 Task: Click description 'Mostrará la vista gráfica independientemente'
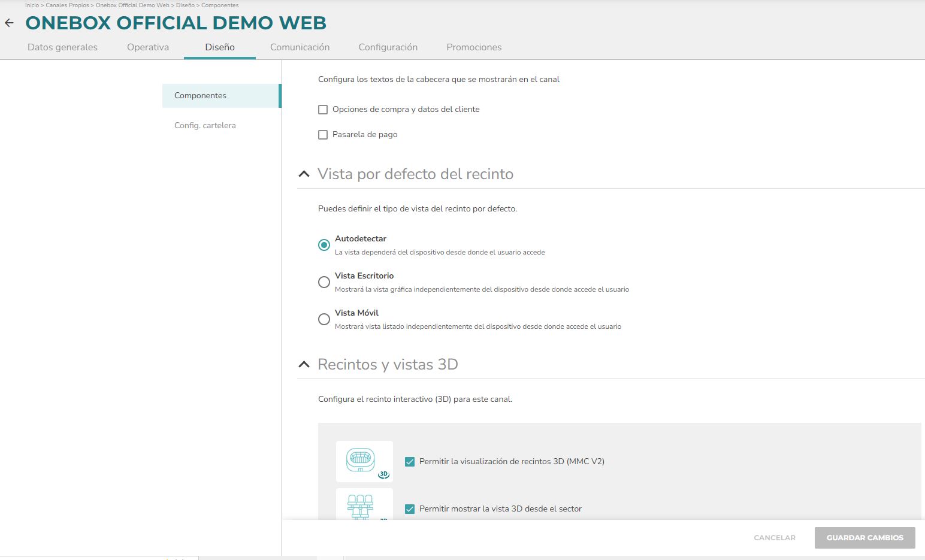click(x=482, y=290)
